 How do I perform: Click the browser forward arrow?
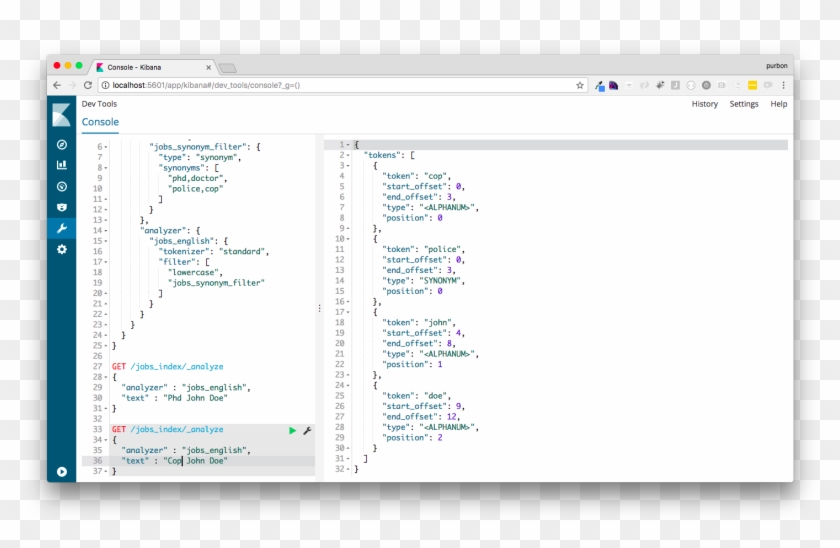click(x=72, y=85)
